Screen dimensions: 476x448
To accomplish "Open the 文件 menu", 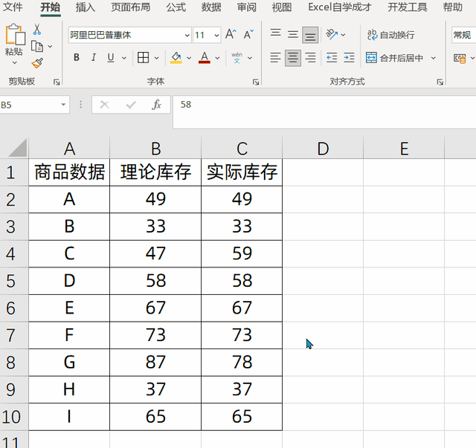I will (x=13, y=7).
